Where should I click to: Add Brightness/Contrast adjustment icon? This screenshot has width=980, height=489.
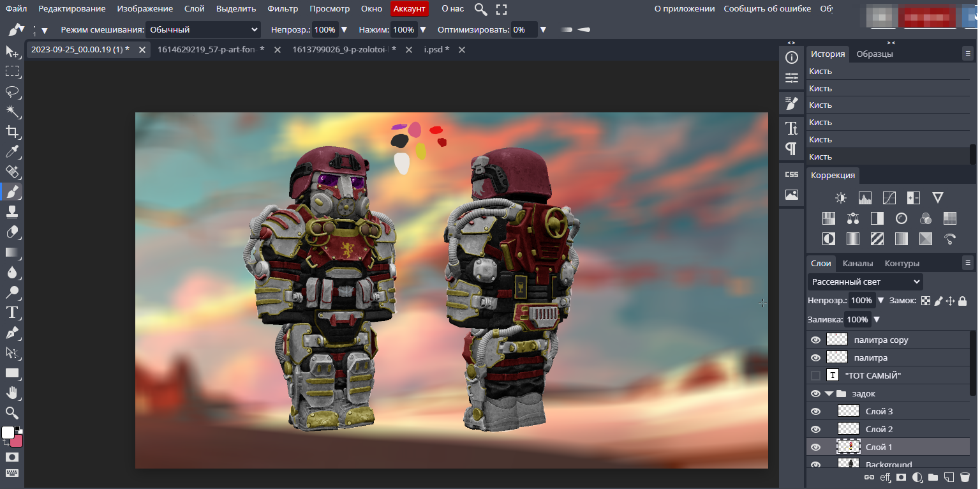(x=841, y=198)
